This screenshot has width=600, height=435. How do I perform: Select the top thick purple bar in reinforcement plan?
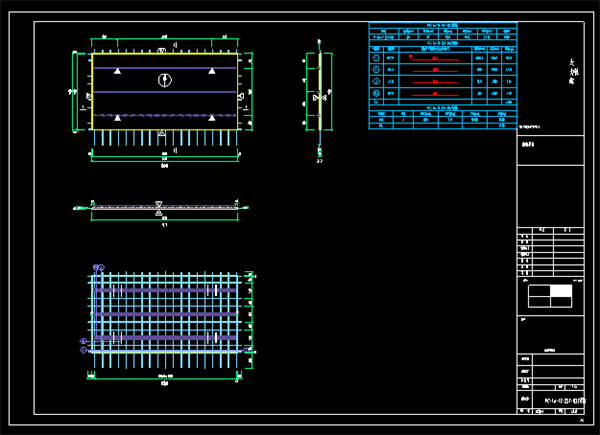[165, 290]
